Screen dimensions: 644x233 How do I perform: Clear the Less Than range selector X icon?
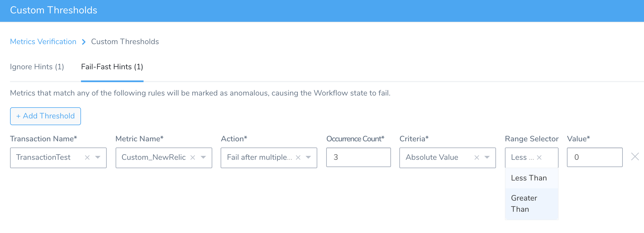pyautogui.click(x=539, y=158)
